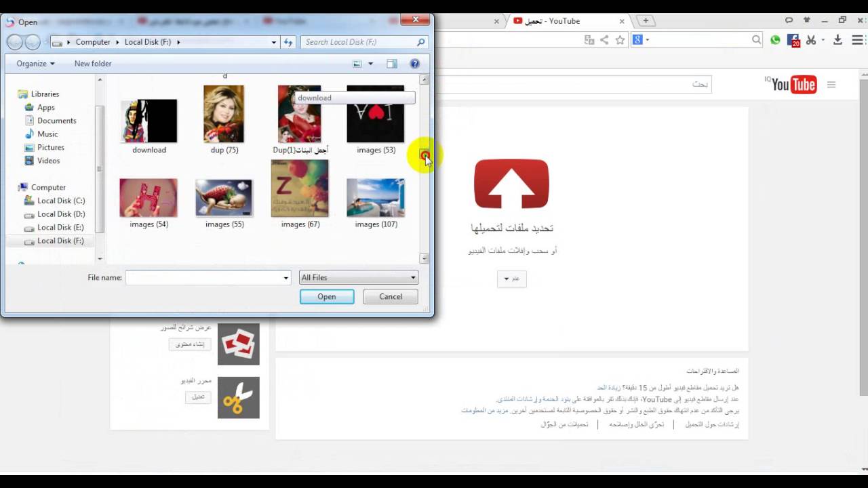Select Pictures library in the navigation pane
Screen dimensions: 868x488
tap(51, 147)
